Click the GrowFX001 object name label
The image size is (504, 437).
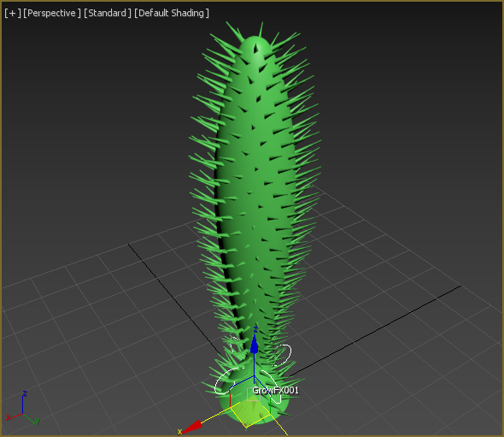point(275,390)
